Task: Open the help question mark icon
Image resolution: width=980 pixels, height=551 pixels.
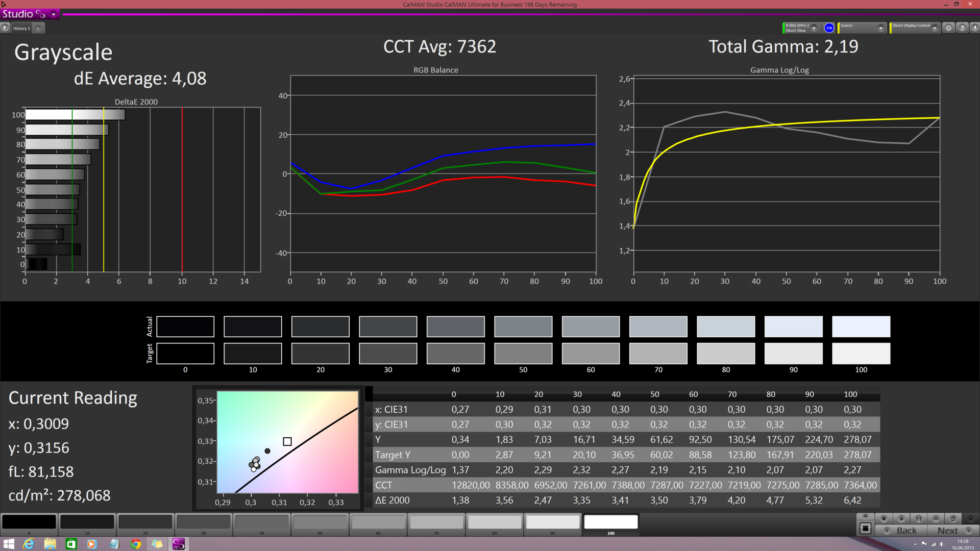Action: point(962,28)
